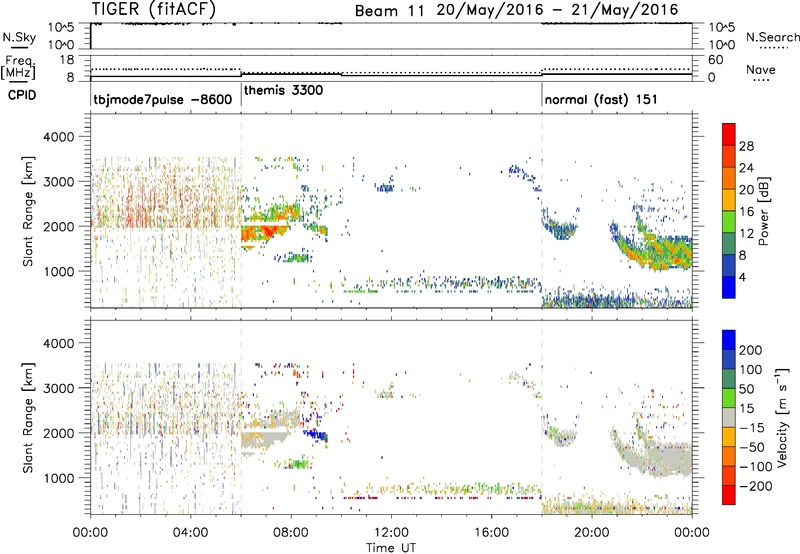Click the 'N.Search' legend label
This screenshot has width=800, height=554.
coord(772,37)
